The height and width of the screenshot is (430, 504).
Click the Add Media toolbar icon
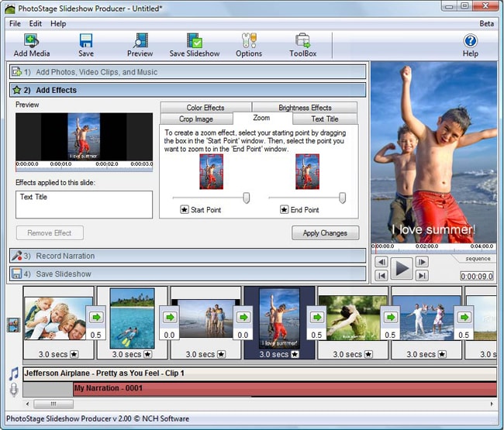coord(32,41)
